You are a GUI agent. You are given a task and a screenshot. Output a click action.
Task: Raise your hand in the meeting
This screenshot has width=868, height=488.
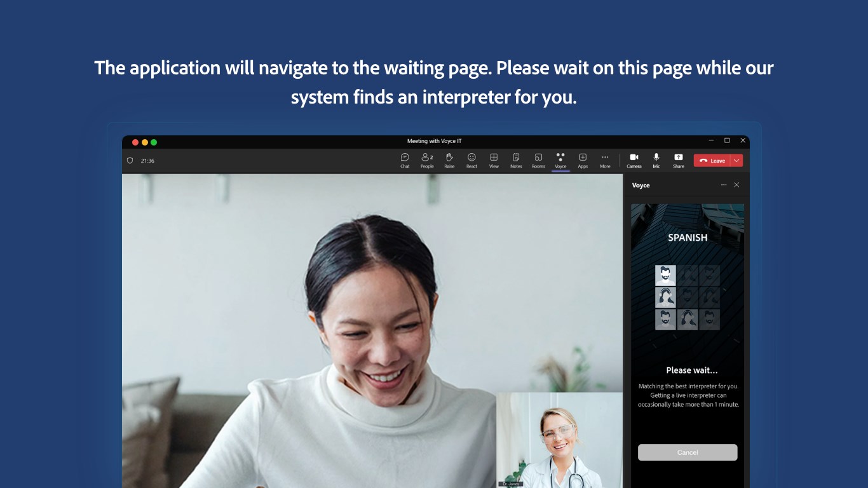[x=449, y=160]
